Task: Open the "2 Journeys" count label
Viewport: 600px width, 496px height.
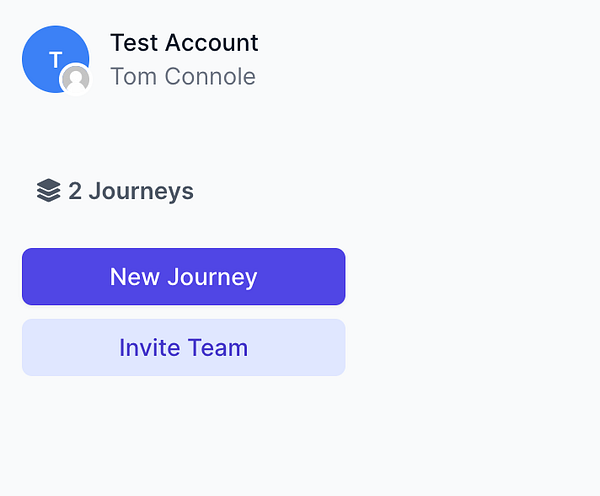Action: [x=130, y=191]
